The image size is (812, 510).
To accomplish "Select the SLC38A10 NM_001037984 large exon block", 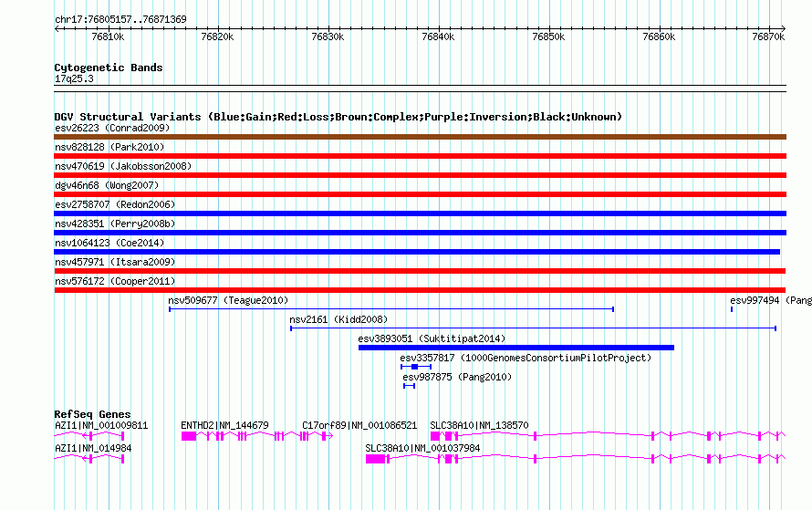I will pyautogui.click(x=376, y=459).
